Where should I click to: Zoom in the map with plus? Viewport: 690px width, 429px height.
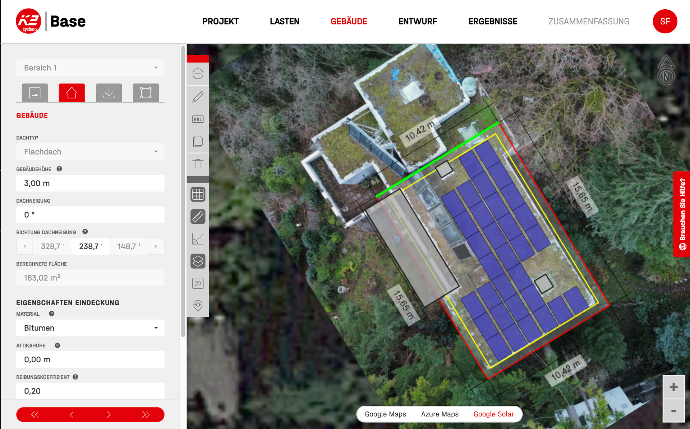point(673,387)
